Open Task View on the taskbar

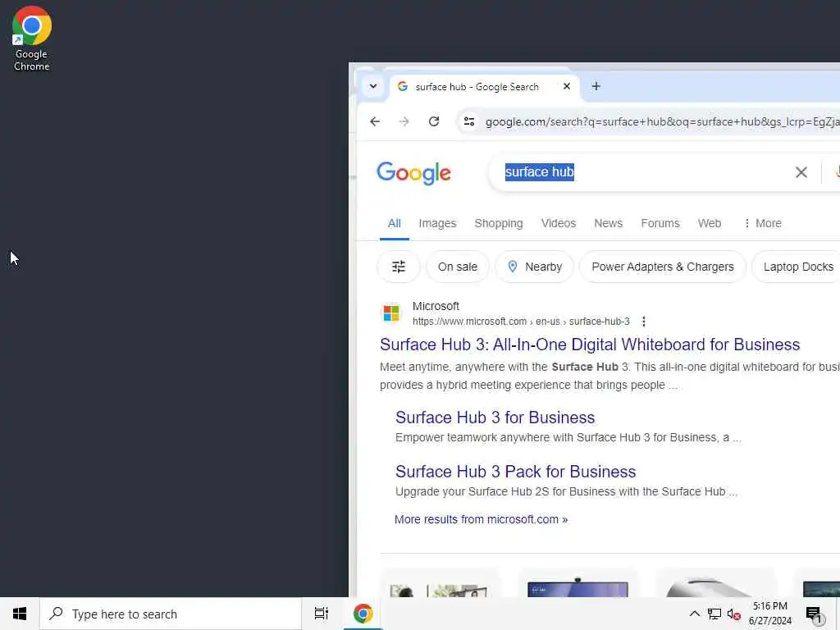coord(322,614)
